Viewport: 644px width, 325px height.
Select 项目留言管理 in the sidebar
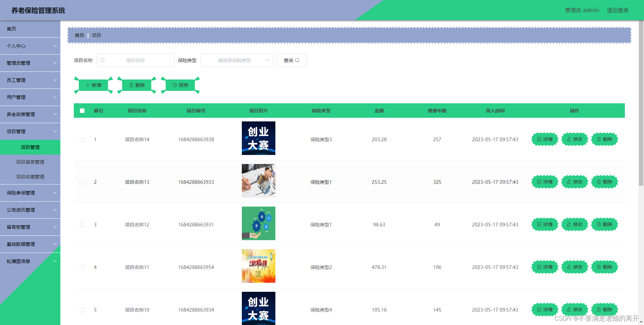coord(30,162)
